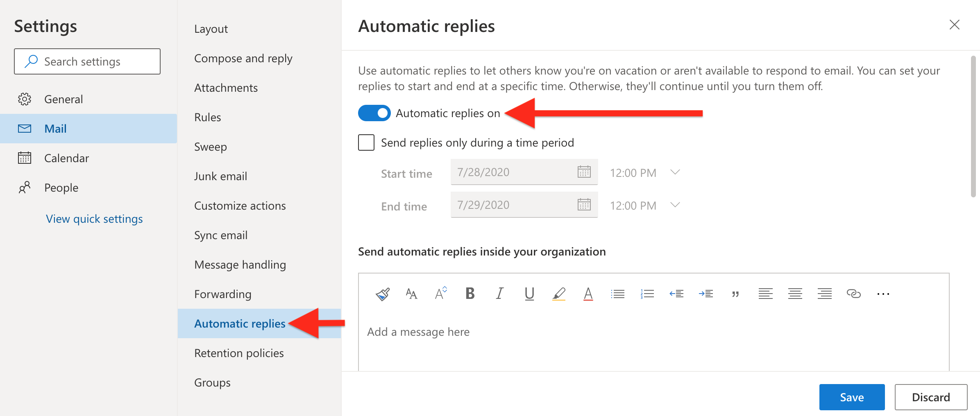Open Rules settings
The image size is (980, 416).
click(259, 117)
